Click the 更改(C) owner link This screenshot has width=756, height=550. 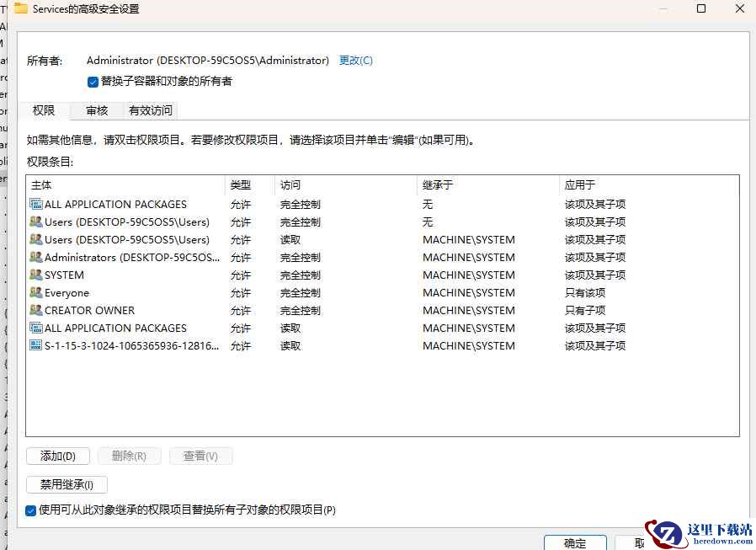(356, 61)
